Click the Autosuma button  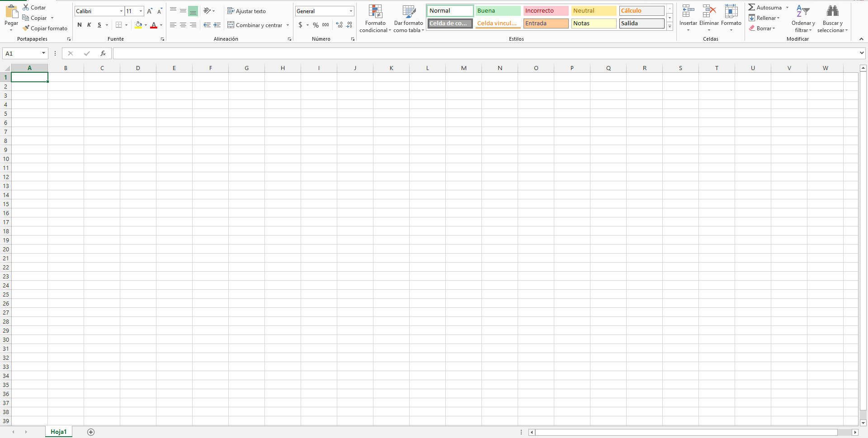[x=764, y=7]
